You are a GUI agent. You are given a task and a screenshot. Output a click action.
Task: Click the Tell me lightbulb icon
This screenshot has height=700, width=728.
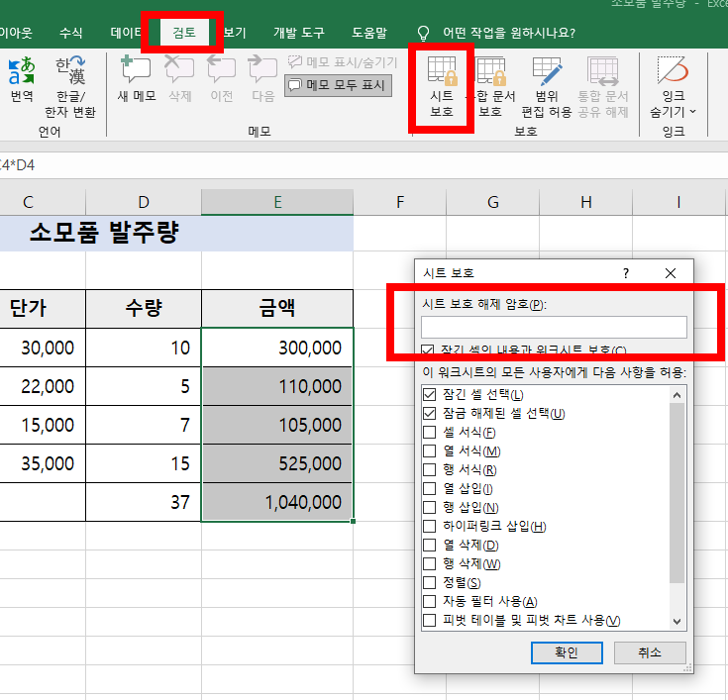pyautogui.click(x=423, y=33)
